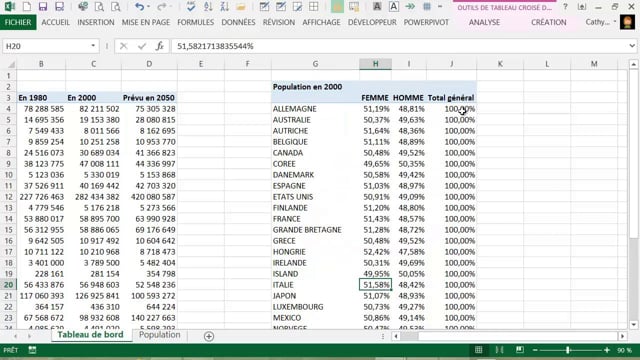Switch to Page Layout view in status bar
This screenshot has width=640, height=360.
point(499,350)
